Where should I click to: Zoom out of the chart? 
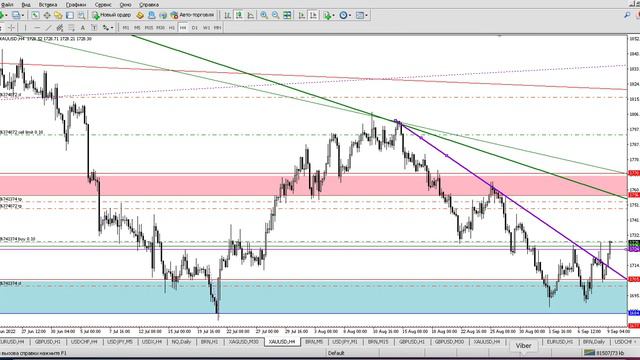tap(276, 15)
